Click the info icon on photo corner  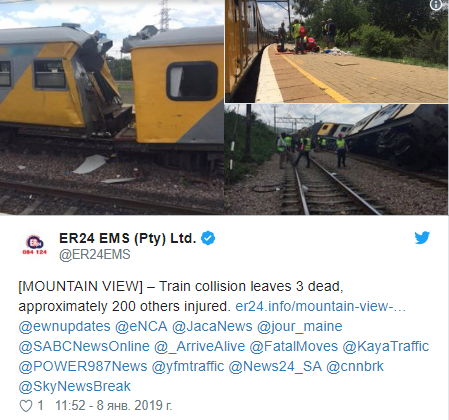[x=436, y=5]
